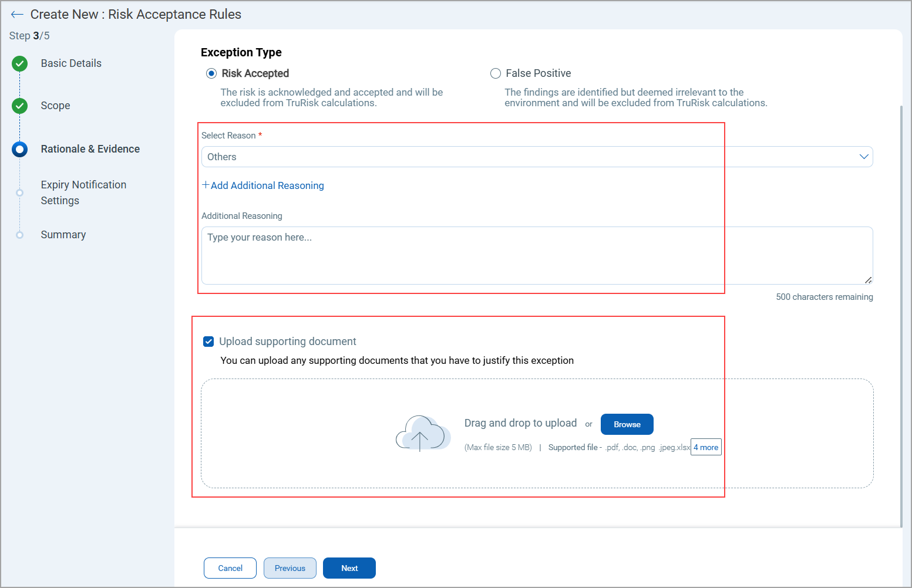Click the green checkmark on the Scope step
The image size is (912, 588).
(x=19, y=106)
